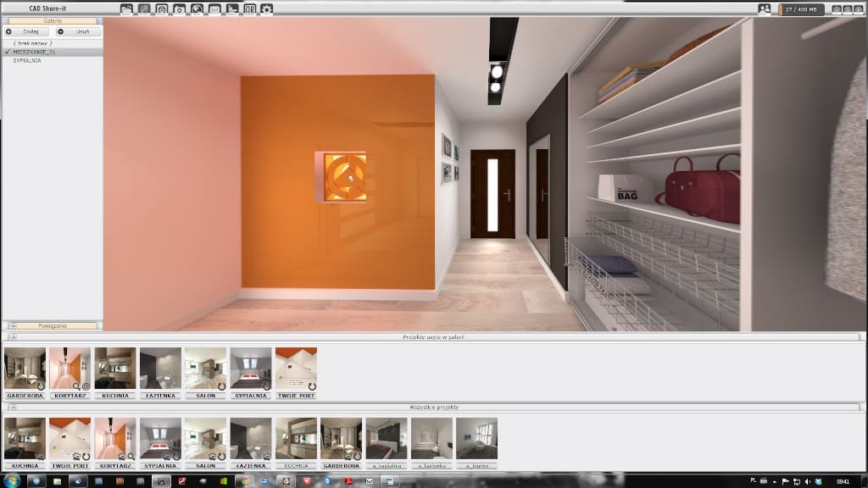Open a project with the folder icon
The height and width of the screenshot is (488, 868).
pyautogui.click(x=127, y=8)
